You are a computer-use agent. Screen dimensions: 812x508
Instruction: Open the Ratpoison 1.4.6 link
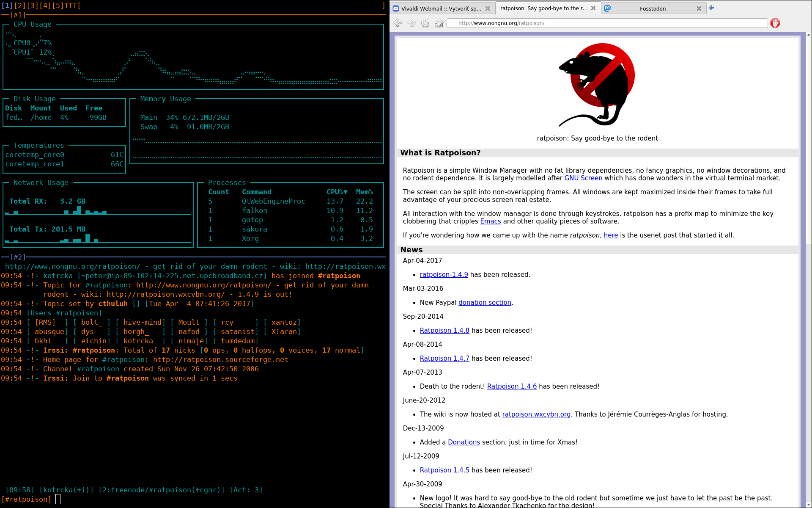point(512,387)
